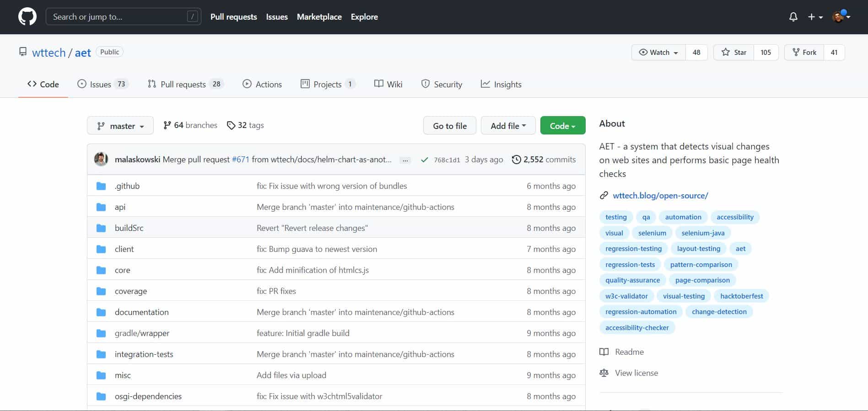Click malaskowski's commit author avatar
This screenshot has width=868, height=411.
(x=101, y=159)
